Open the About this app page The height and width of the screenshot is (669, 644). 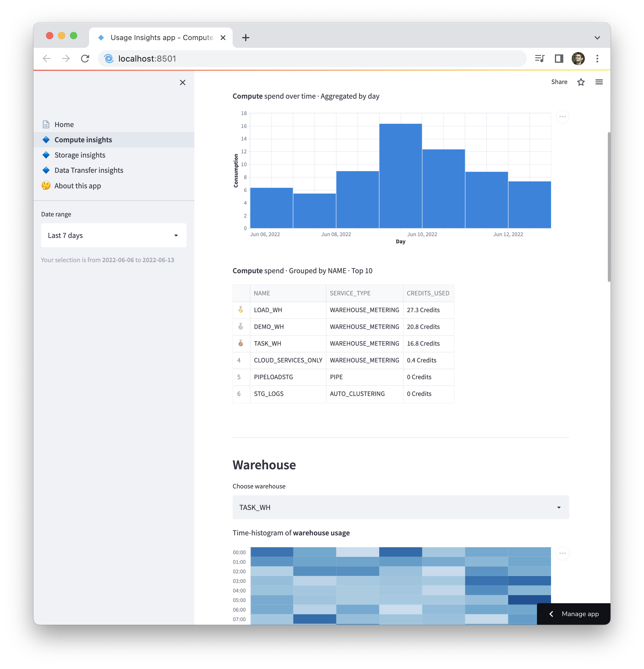coord(77,186)
